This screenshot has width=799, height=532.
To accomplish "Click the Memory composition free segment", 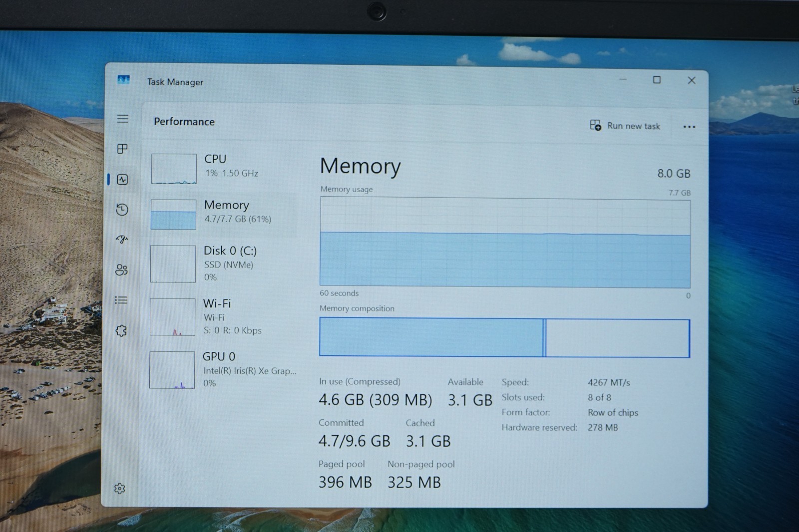I will point(618,338).
